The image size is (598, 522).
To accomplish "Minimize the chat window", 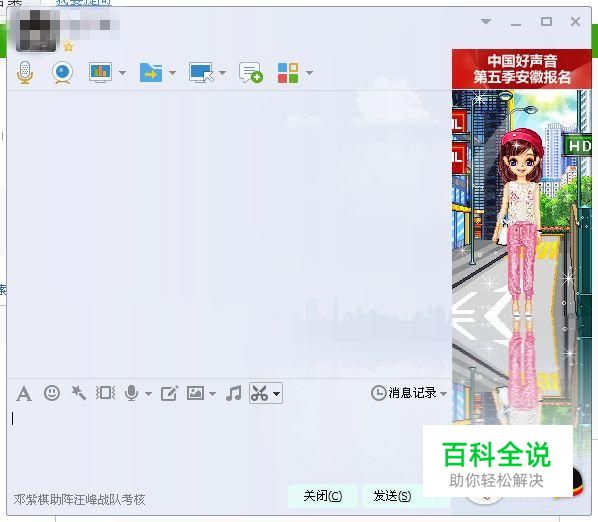I will (516, 24).
